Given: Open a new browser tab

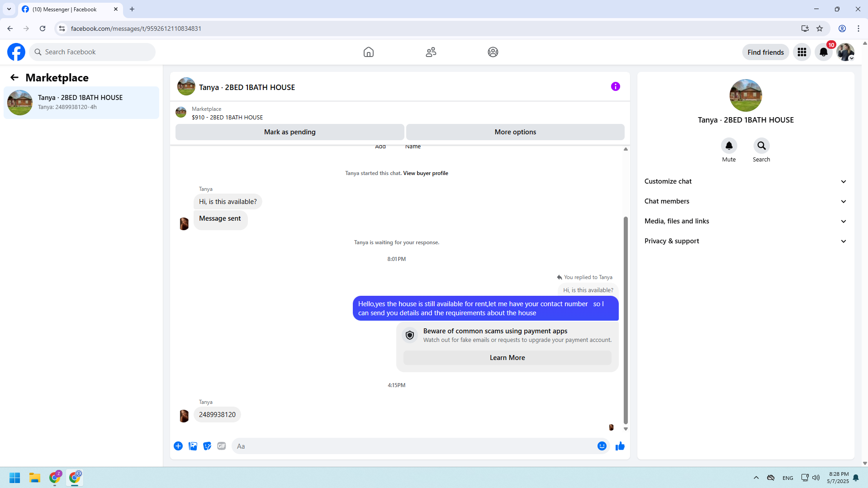Looking at the screenshot, I should click(x=132, y=9).
